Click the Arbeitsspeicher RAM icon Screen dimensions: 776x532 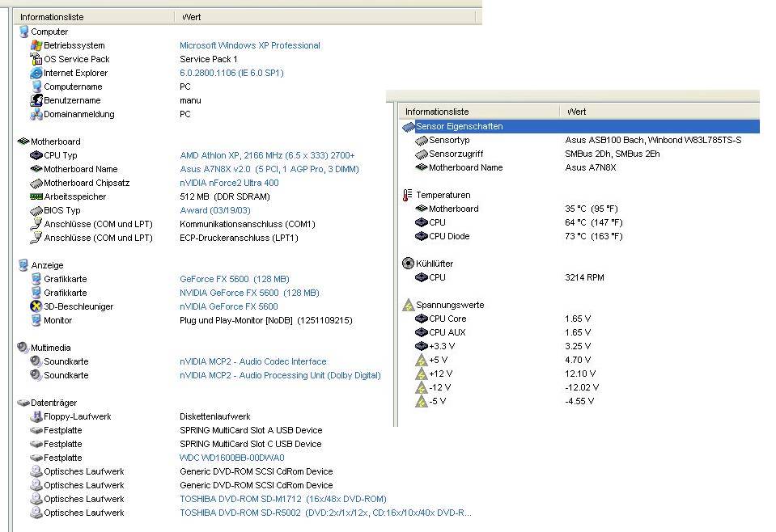coord(36,196)
